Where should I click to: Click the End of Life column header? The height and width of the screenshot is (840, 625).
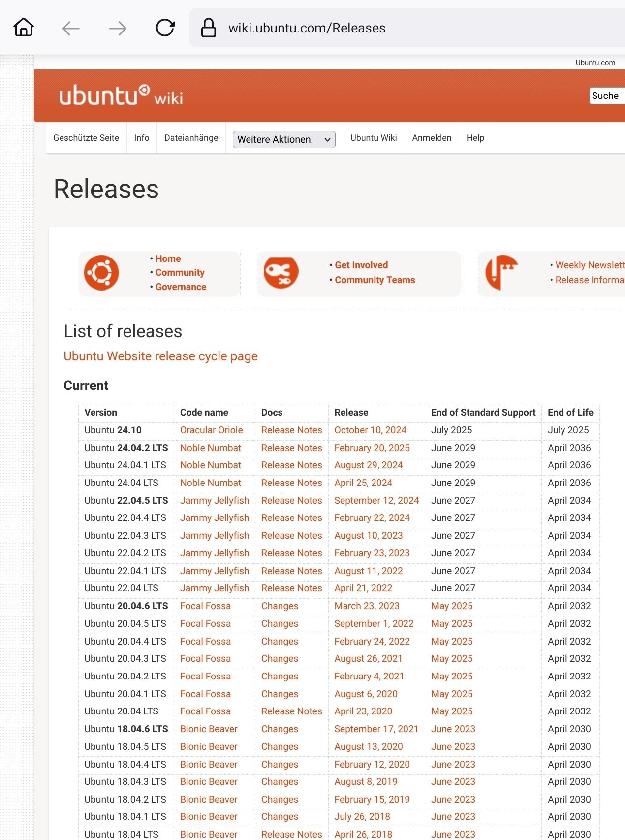click(x=570, y=412)
